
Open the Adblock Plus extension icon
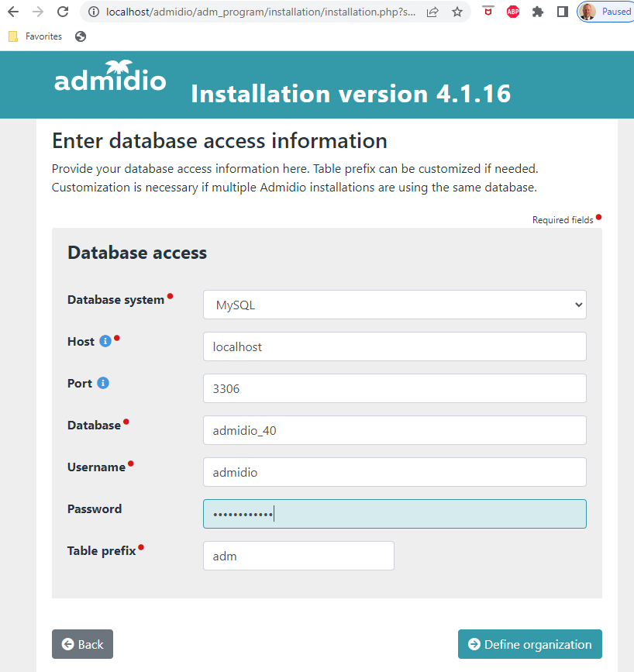click(x=512, y=11)
